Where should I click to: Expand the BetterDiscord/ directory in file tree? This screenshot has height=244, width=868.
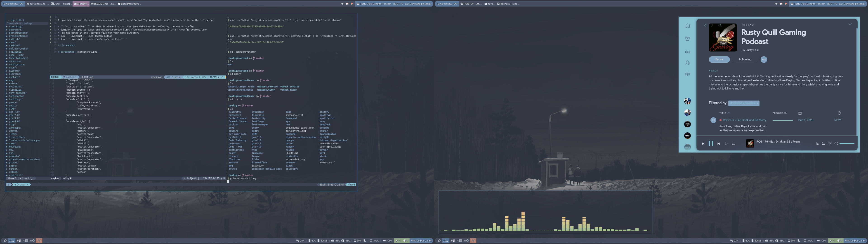tap(17, 33)
